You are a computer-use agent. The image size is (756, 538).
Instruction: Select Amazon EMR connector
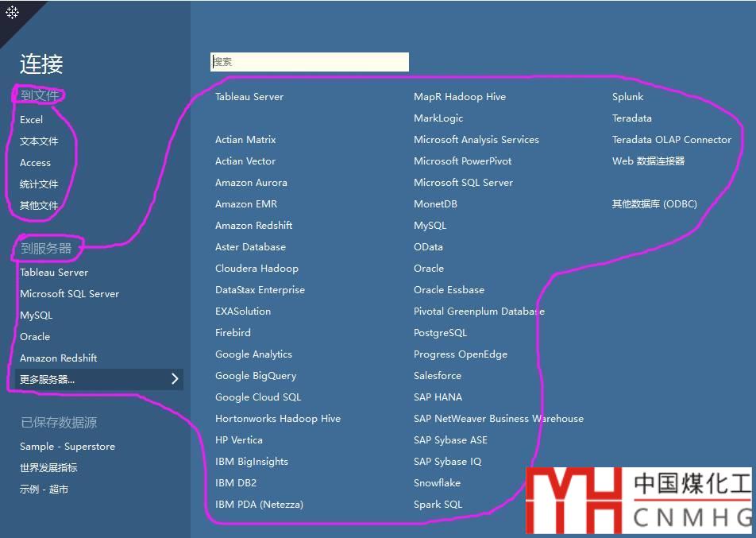(246, 203)
